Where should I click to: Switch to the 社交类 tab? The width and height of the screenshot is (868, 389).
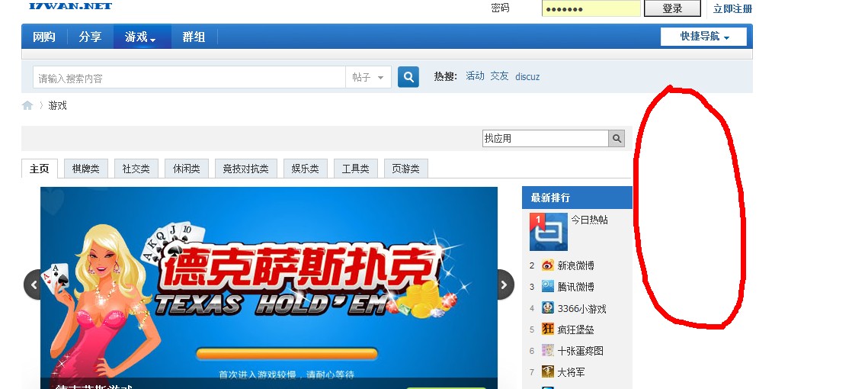136,169
